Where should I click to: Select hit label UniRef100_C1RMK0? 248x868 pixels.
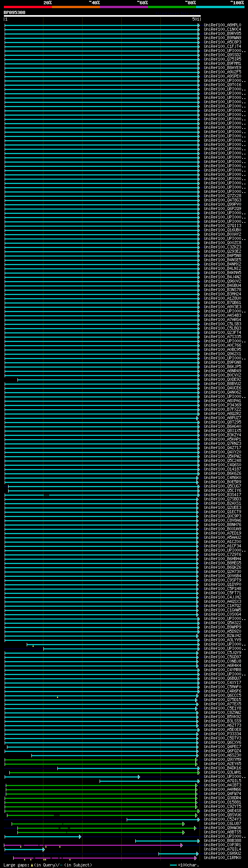[x=222, y=858]
